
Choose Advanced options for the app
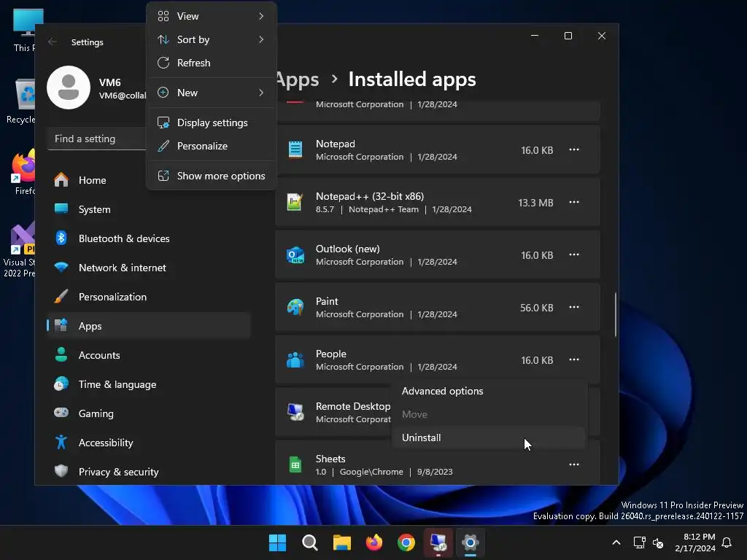click(488, 391)
